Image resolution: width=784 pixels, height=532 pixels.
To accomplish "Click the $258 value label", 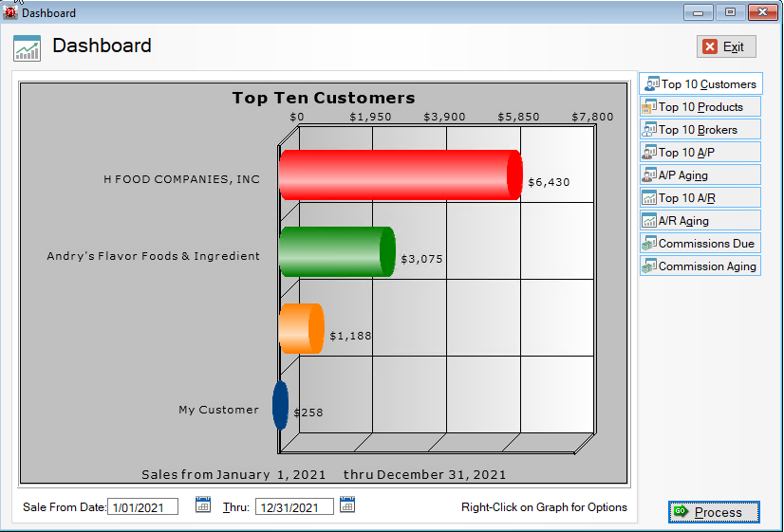I will (x=308, y=413).
